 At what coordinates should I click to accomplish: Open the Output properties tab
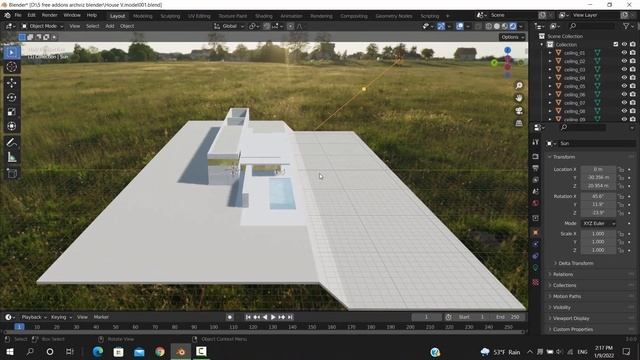536,168
